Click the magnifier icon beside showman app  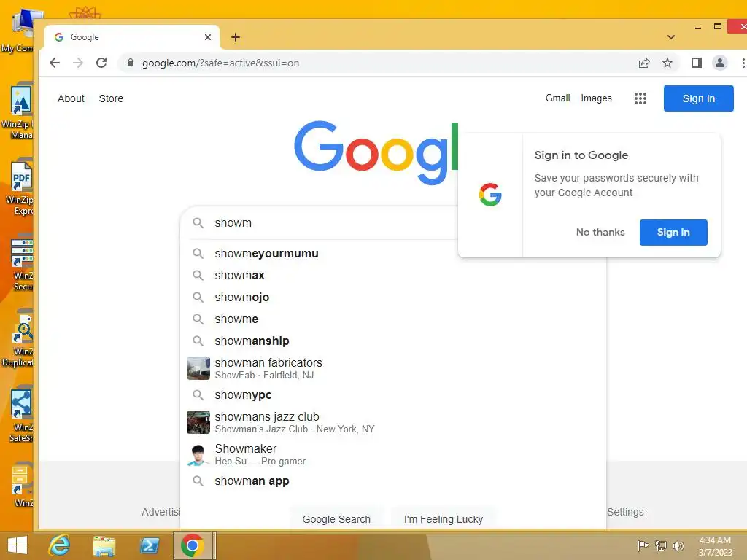[x=198, y=481]
